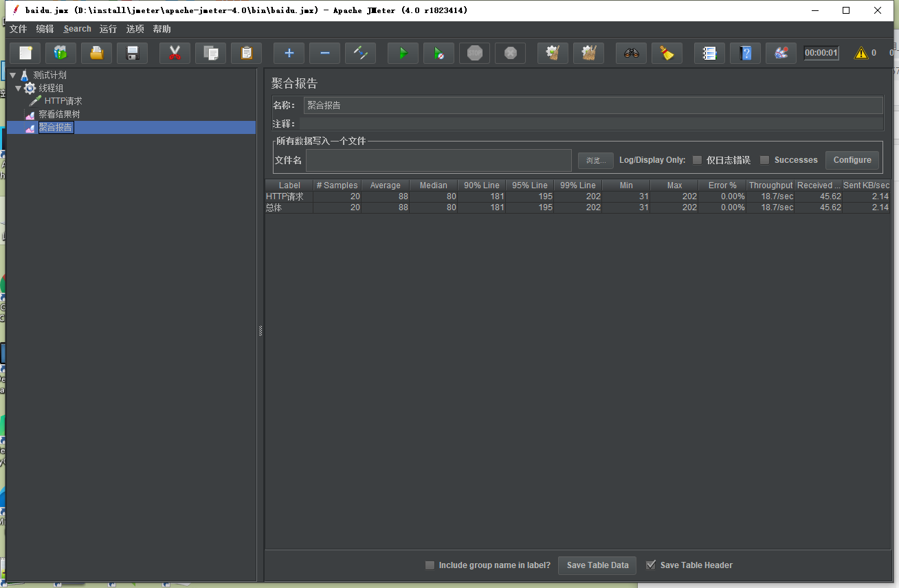
Task: Start test with no pauses icon
Action: point(439,53)
